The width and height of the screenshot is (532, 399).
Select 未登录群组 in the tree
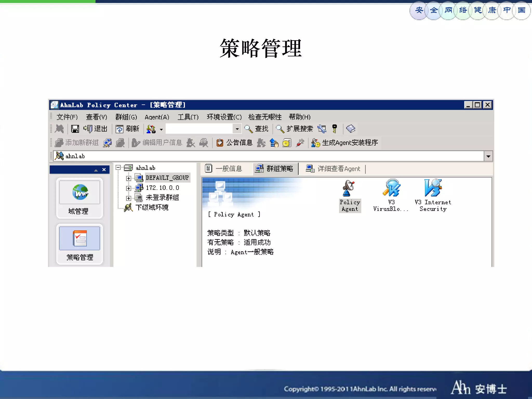(x=162, y=197)
